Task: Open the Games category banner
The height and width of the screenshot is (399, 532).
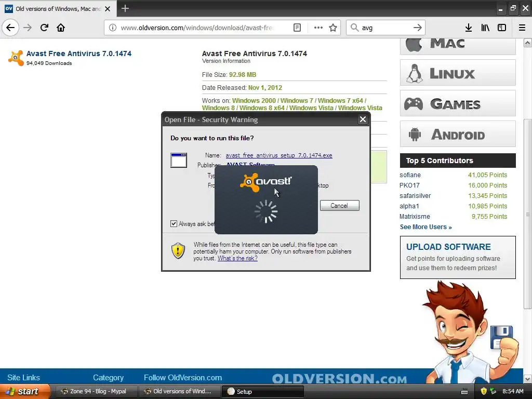Action: 458,103
